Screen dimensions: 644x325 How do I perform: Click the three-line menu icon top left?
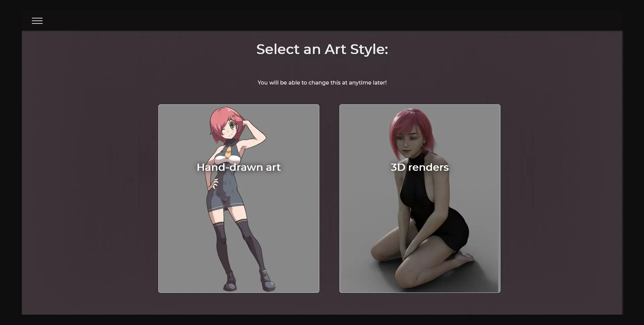point(37,20)
